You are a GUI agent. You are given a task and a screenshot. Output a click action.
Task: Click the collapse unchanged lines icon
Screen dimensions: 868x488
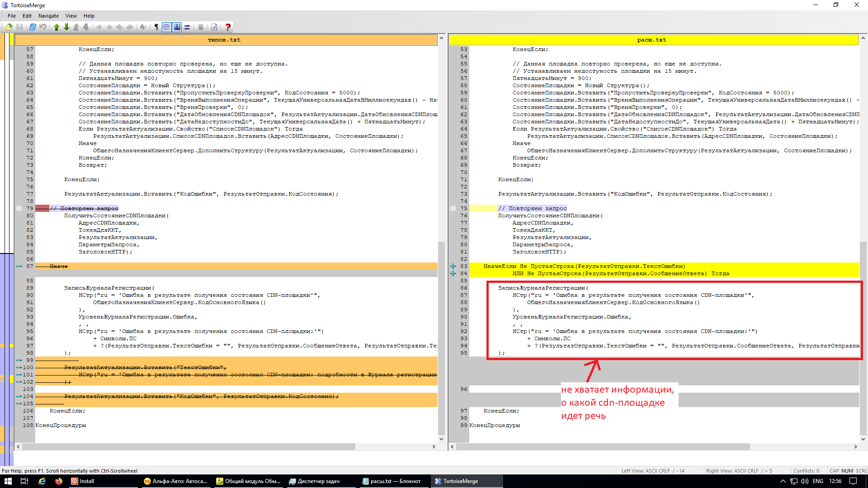pos(201,27)
